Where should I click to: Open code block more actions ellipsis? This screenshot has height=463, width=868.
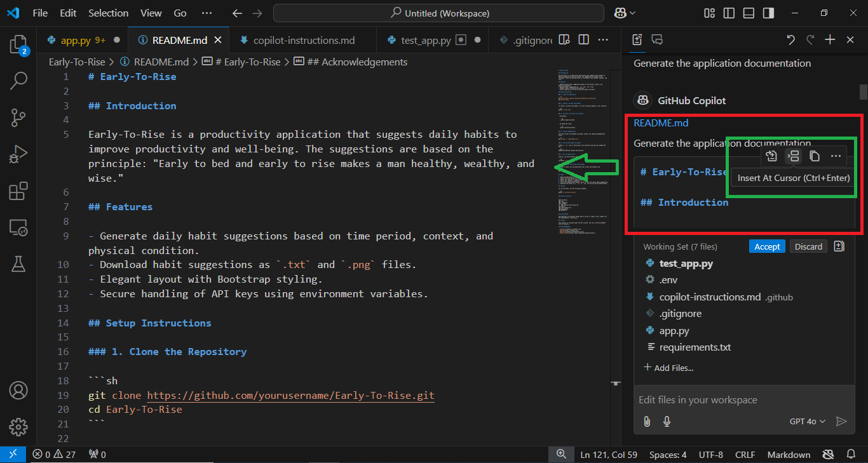[836, 156]
